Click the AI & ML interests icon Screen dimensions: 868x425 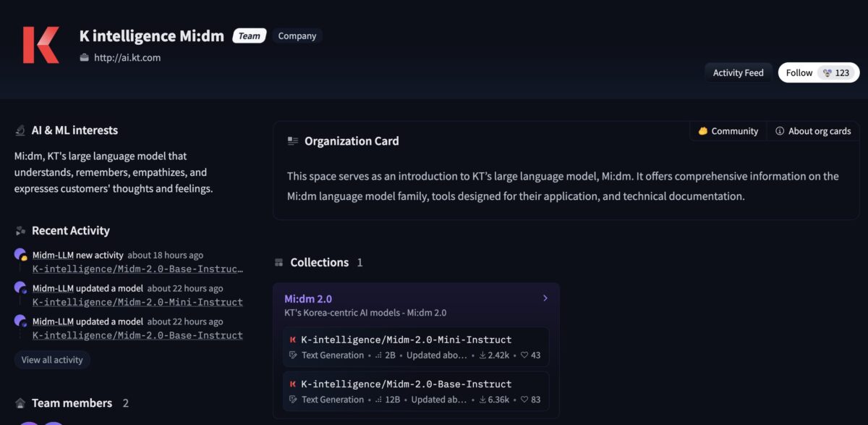coord(20,131)
